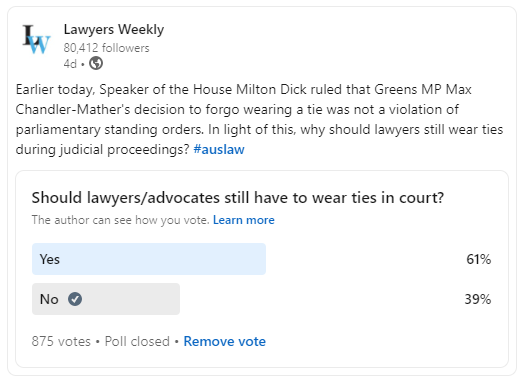Open the Lawyers Weekly page name

click(x=114, y=29)
